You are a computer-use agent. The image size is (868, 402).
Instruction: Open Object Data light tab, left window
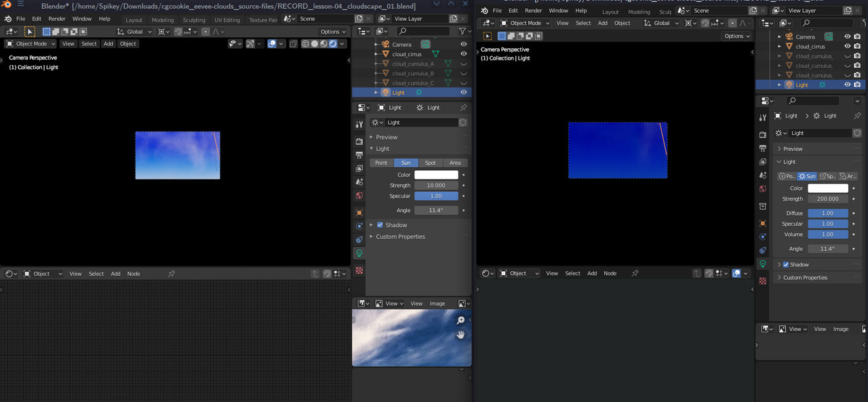(x=359, y=253)
